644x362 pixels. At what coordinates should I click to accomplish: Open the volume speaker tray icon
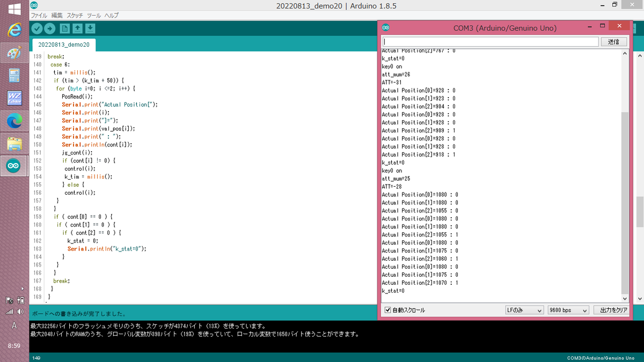pyautogui.click(x=20, y=312)
